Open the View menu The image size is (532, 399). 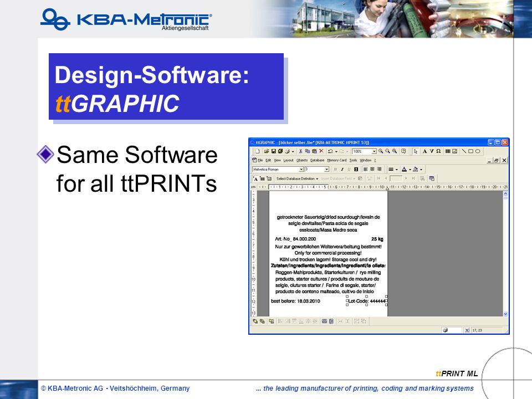(277, 160)
